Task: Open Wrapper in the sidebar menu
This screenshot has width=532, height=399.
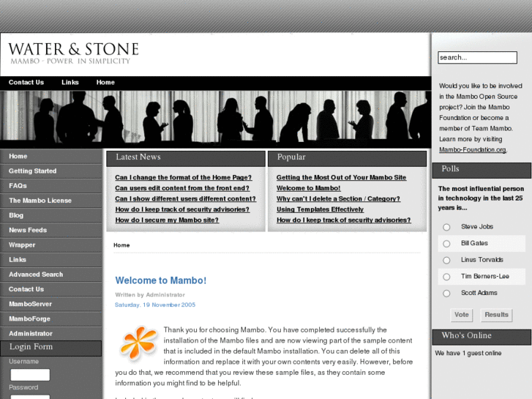Action: 51,245
